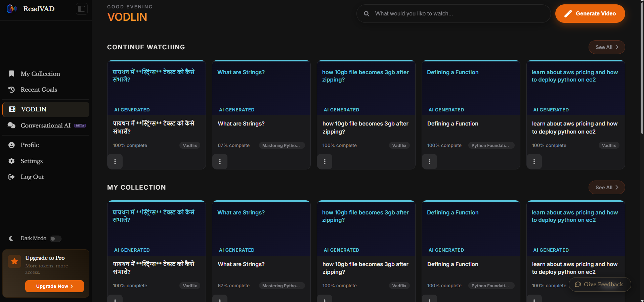Click the Log Out arrow icon
This screenshot has height=302, width=644.
(11, 177)
